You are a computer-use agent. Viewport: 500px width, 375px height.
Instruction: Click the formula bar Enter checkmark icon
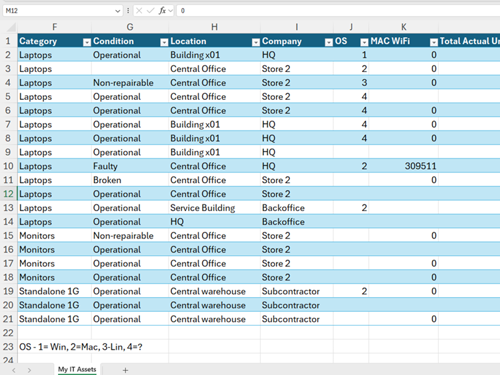click(151, 11)
